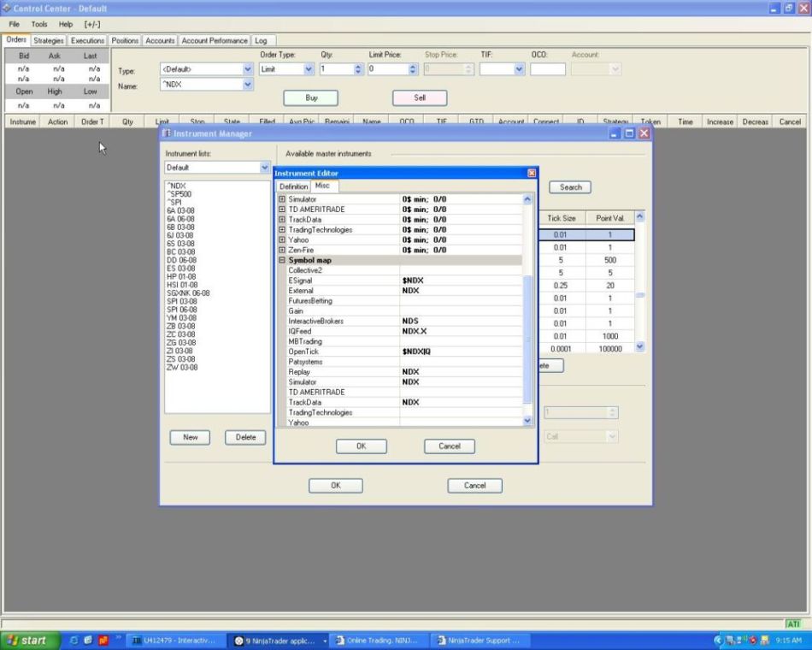Click the Buy button
The width and height of the screenshot is (812, 650).
pyautogui.click(x=311, y=98)
